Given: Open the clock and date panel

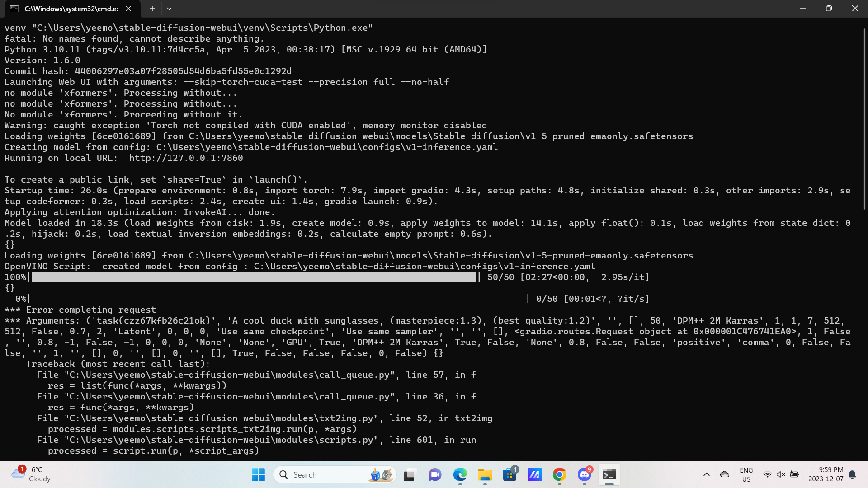Looking at the screenshot, I should [x=826, y=474].
